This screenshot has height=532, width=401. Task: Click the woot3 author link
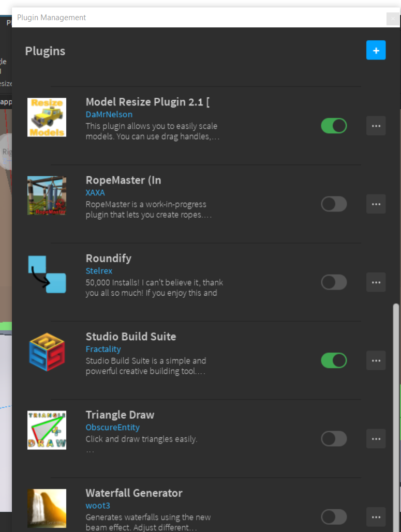[98, 505]
